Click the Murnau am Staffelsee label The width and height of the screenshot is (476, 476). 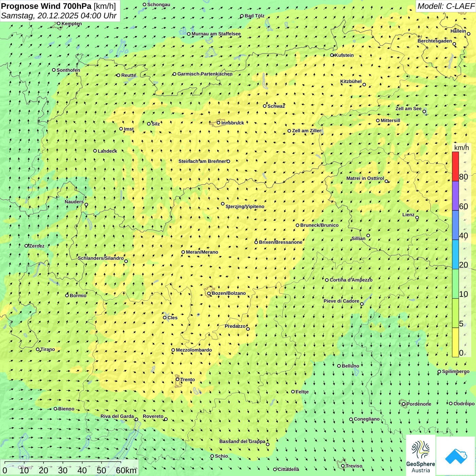tap(216, 34)
